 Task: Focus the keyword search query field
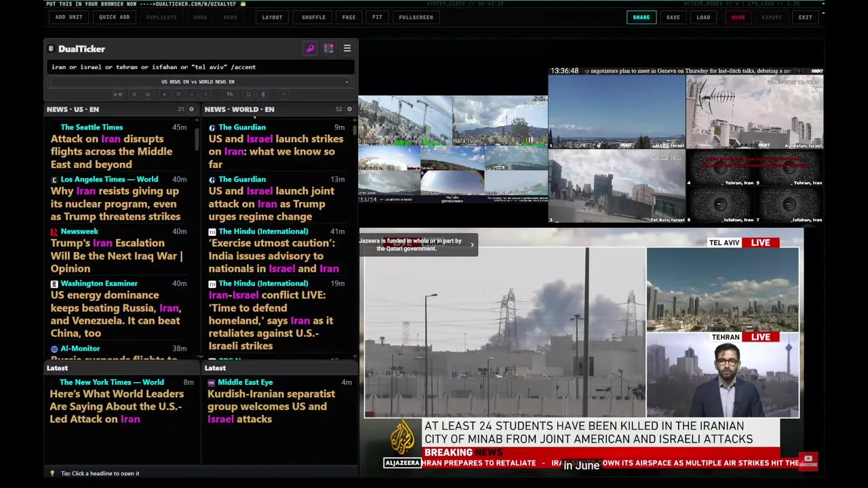click(201, 67)
